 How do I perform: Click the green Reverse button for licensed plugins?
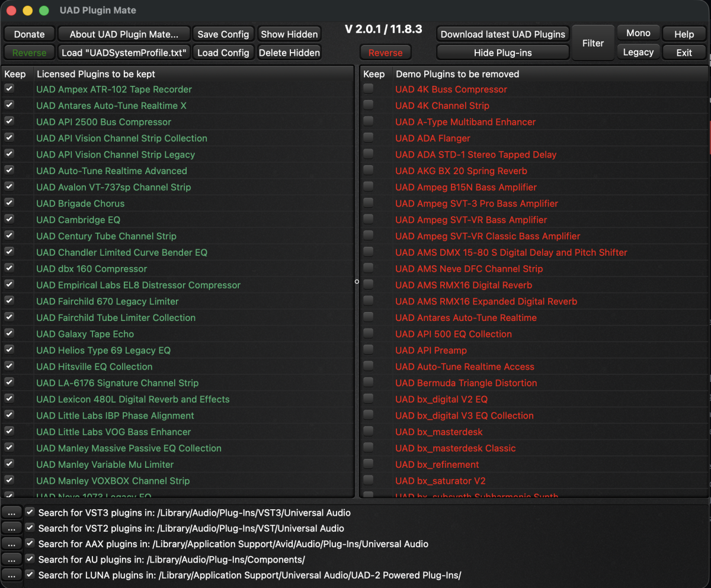(29, 53)
